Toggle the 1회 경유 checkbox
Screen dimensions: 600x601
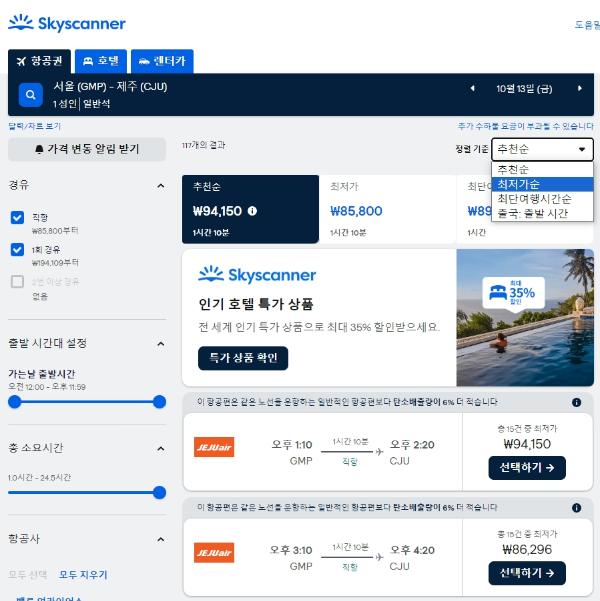pos(17,250)
